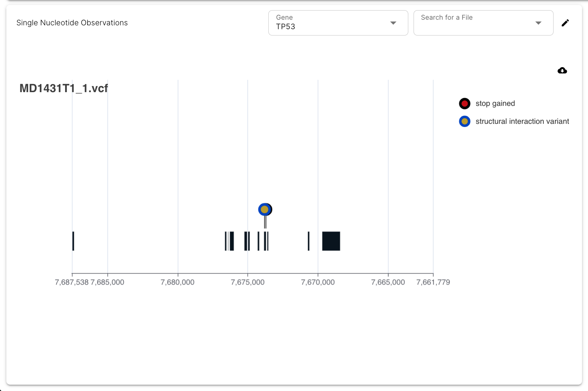
Task: Click the cloud download icon
Action: click(x=562, y=71)
